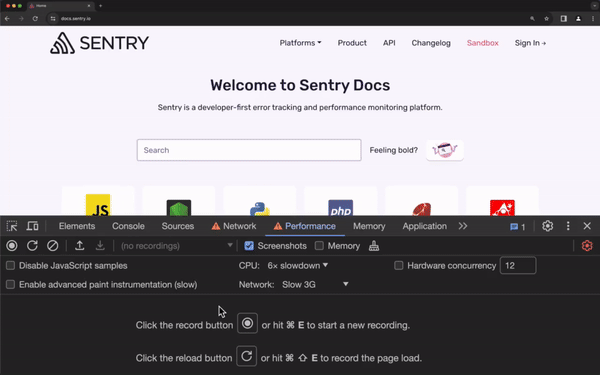Click the collect garbage broom icon
600x375 pixels.
click(x=374, y=246)
